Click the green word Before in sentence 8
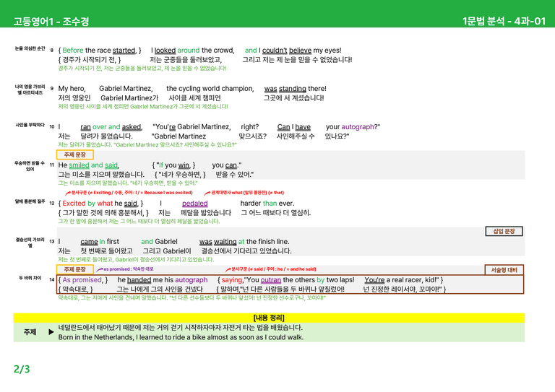 (x=73, y=51)
